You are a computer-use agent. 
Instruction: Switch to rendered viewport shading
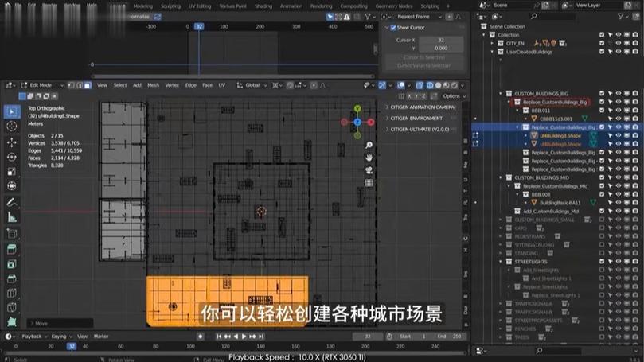click(x=455, y=85)
